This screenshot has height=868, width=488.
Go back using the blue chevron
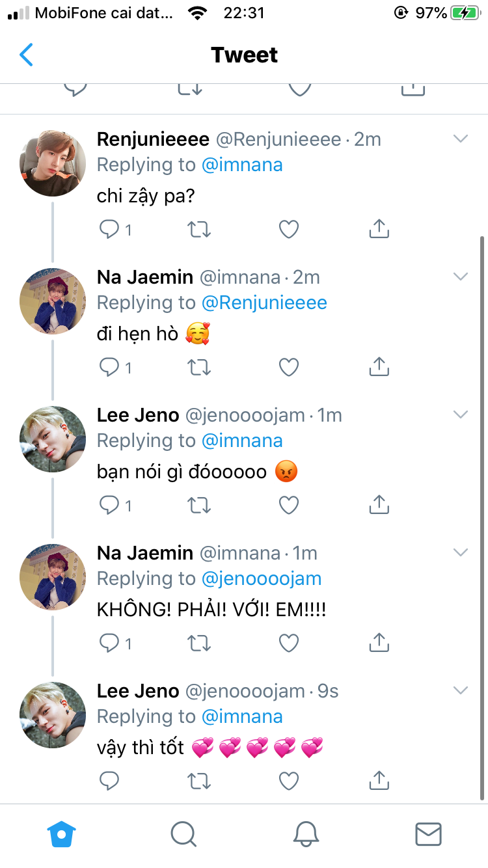point(26,55)
